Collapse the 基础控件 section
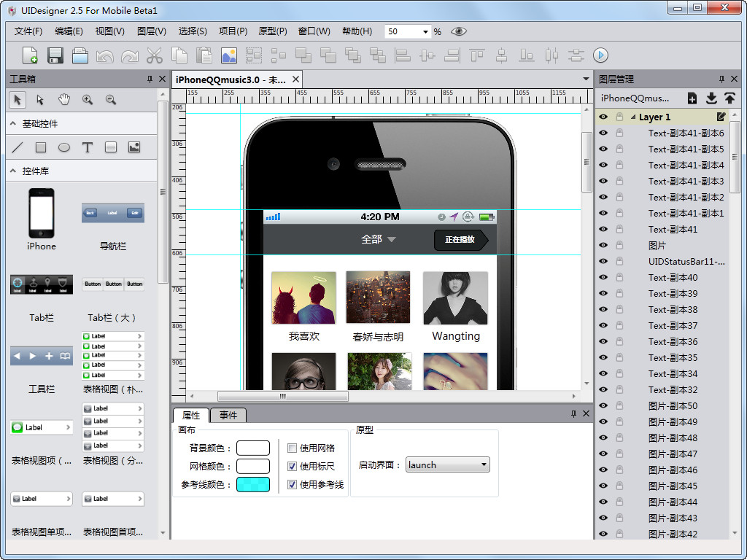This screenshot has width=747, height=560. click(14, 124)
